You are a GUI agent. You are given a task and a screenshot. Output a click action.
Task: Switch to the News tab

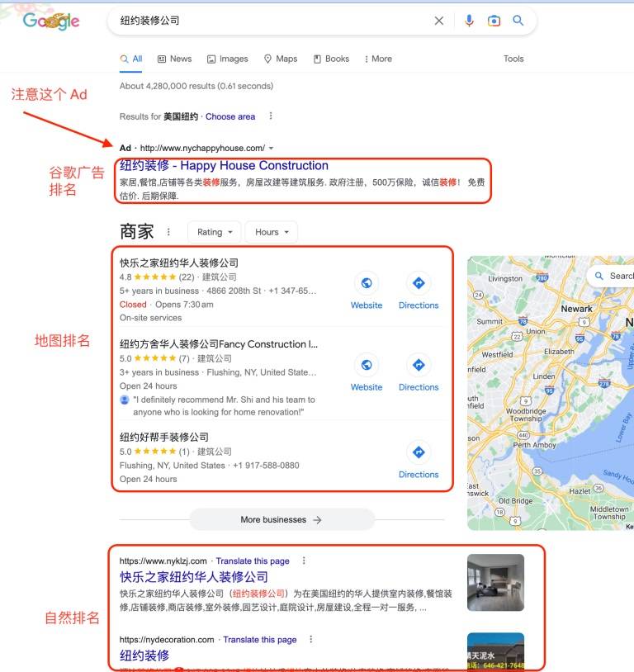click(174, 59)
